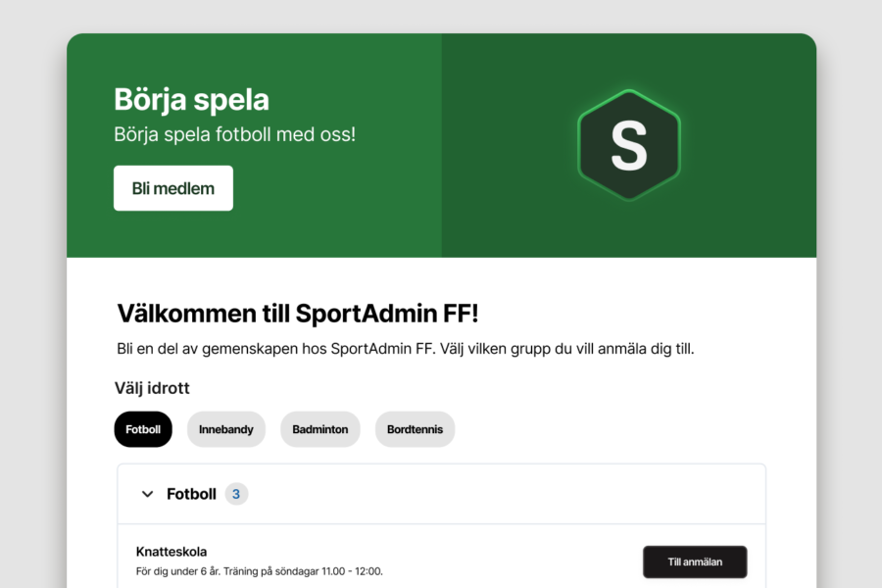Click the gray page background outside the card
This screenshot has height=588, width=882.
[x=31, y=294]
